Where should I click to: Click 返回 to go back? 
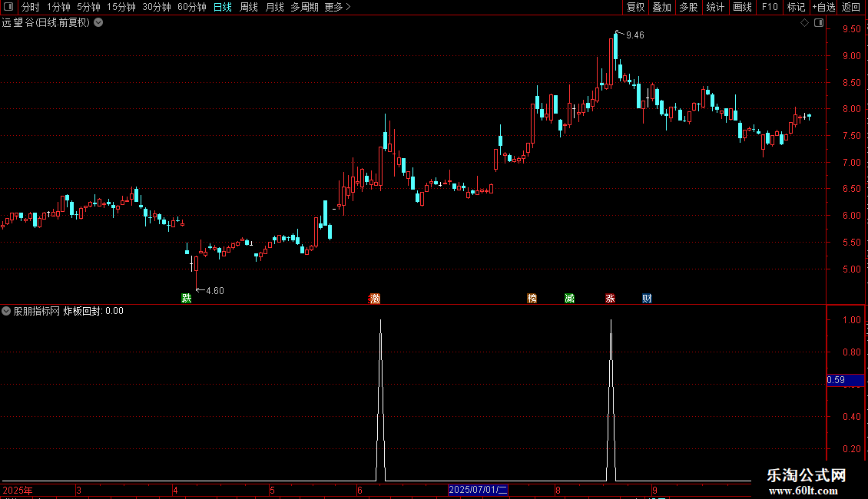851,7
